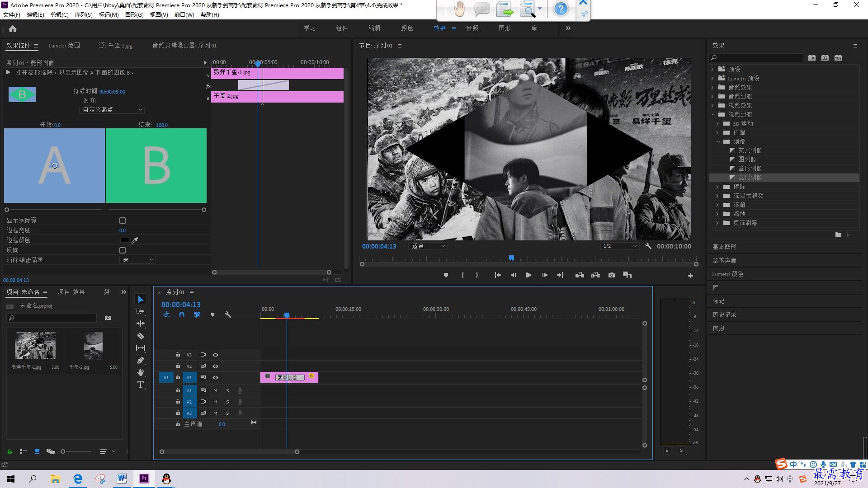Select the Type tool

141,385
